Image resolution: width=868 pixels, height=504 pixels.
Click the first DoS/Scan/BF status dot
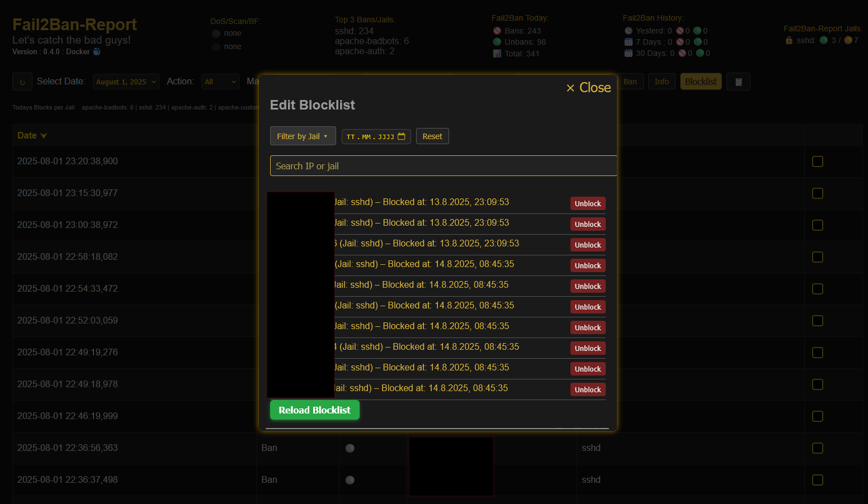[x=216, y=34]
